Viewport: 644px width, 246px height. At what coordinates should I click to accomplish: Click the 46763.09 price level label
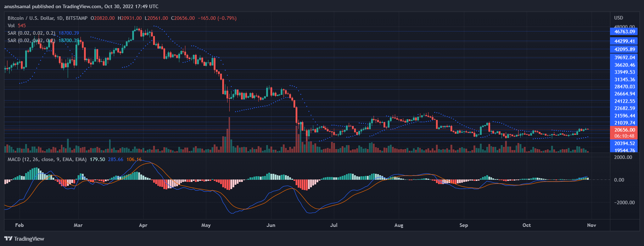(x=625, y=32)
